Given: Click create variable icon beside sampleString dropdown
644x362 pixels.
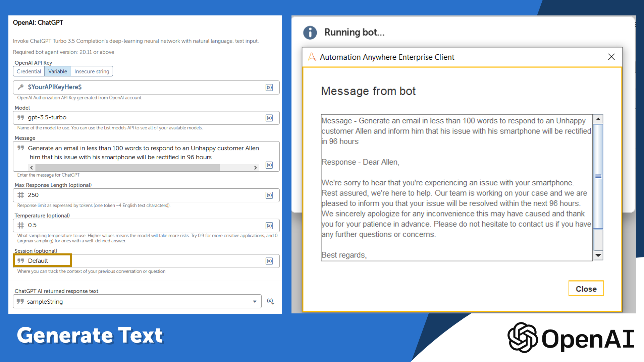Looking at the screenshot, I should [270, 301].
